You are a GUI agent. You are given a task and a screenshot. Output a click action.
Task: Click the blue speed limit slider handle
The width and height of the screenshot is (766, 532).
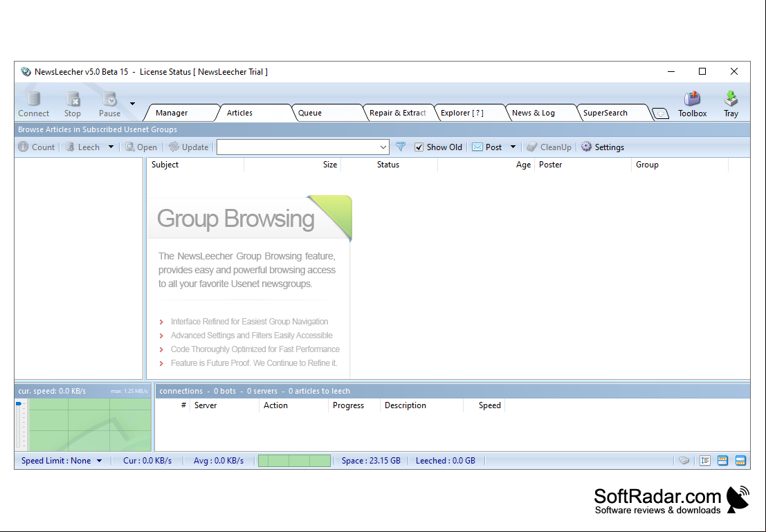19,403
